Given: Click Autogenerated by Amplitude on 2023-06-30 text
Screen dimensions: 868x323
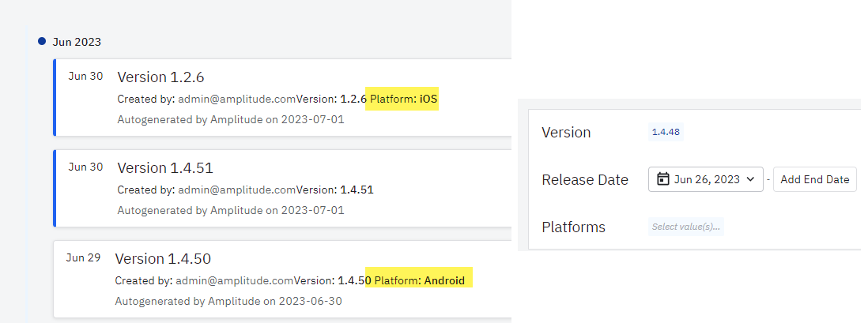Looking at the screenshot, I should click(228, 302).
